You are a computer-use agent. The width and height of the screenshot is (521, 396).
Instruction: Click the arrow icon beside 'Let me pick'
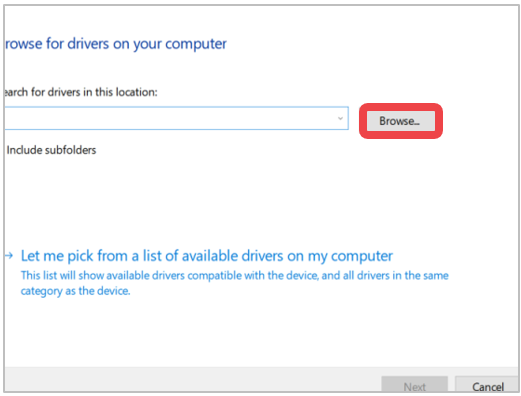[9, 256]
